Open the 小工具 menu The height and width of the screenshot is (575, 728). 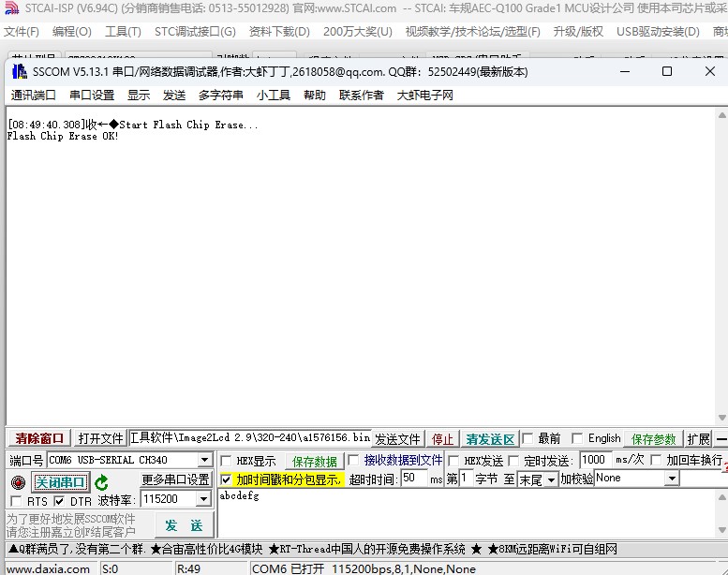[x=274, y=96]
